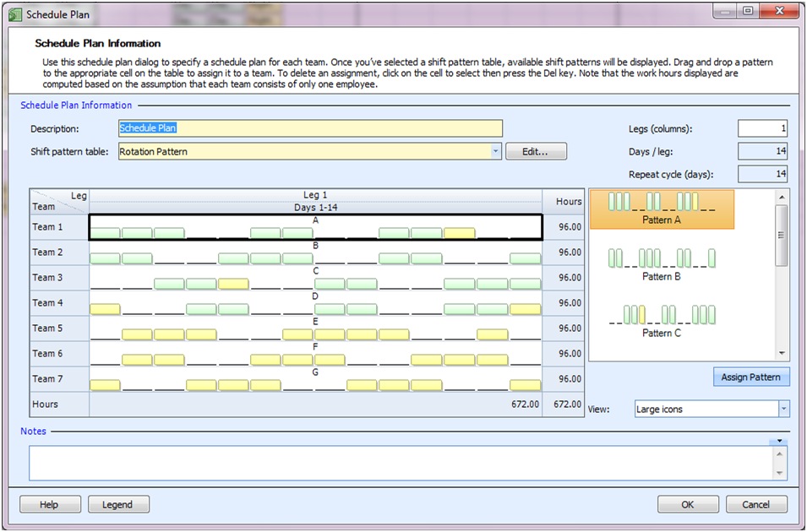
Task: Click the Hours column header
Action: point(564,201)
